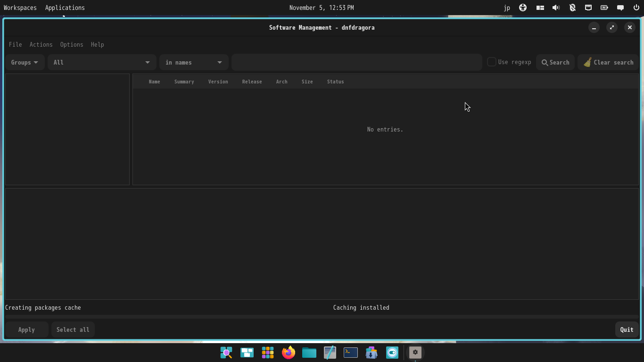Viewport: 644px width, 362px height.
Task: Click the broom icon on Clear search
Action: [x=587, y=62]
